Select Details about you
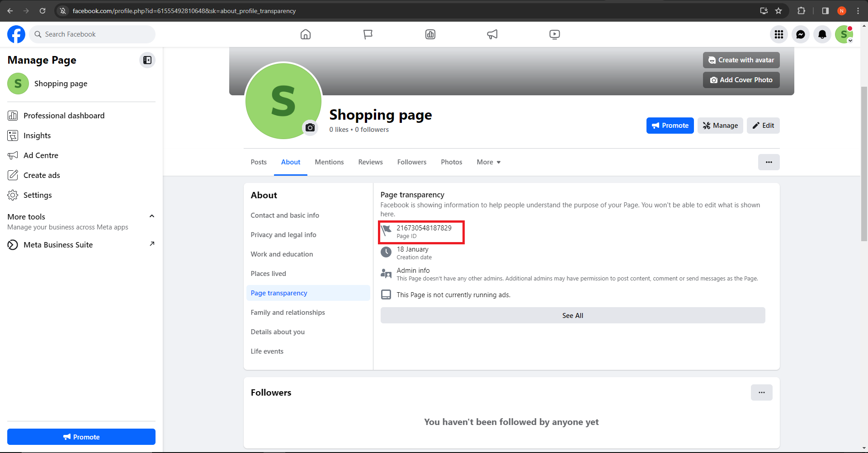Viewport: 868px width, 453px height. (x=308, y=332)
